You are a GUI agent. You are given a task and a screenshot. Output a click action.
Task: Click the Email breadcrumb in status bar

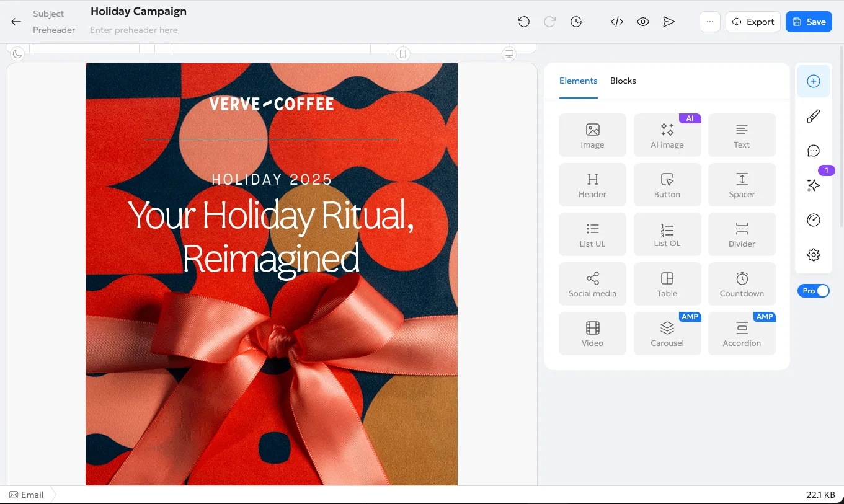pos(27,495)
